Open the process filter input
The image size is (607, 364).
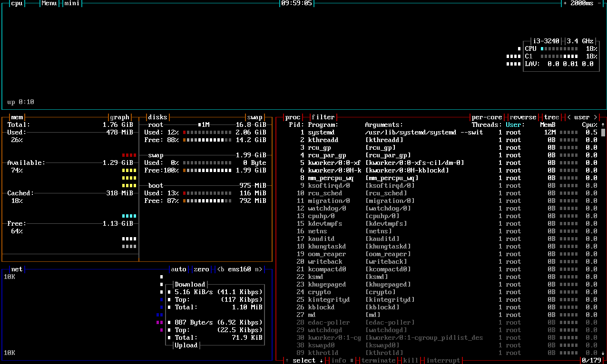point(323,117)
